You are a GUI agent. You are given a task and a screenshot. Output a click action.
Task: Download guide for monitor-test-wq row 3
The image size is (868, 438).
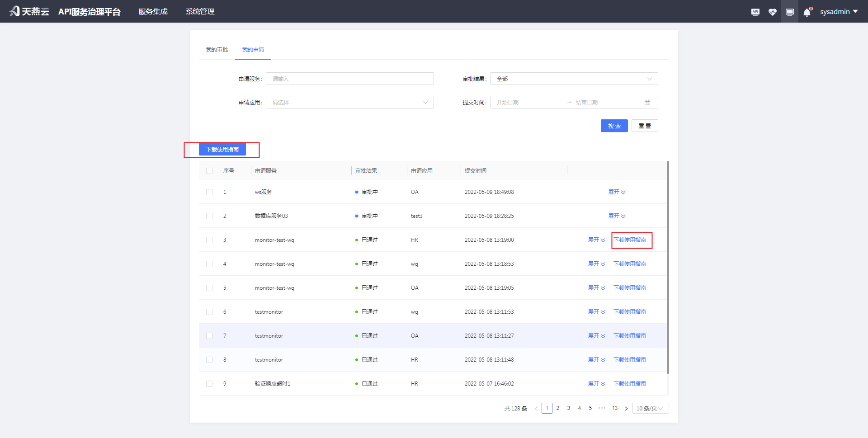click(631, 240)
